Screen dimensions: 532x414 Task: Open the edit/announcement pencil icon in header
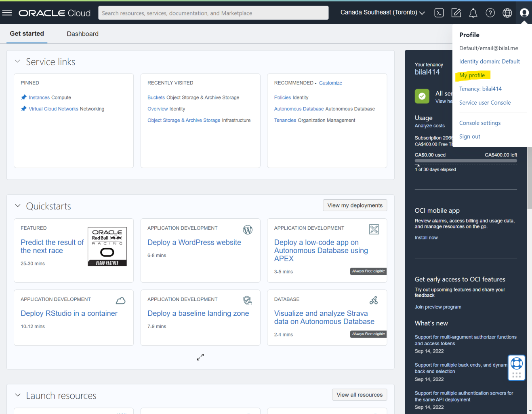coord(456,13)
